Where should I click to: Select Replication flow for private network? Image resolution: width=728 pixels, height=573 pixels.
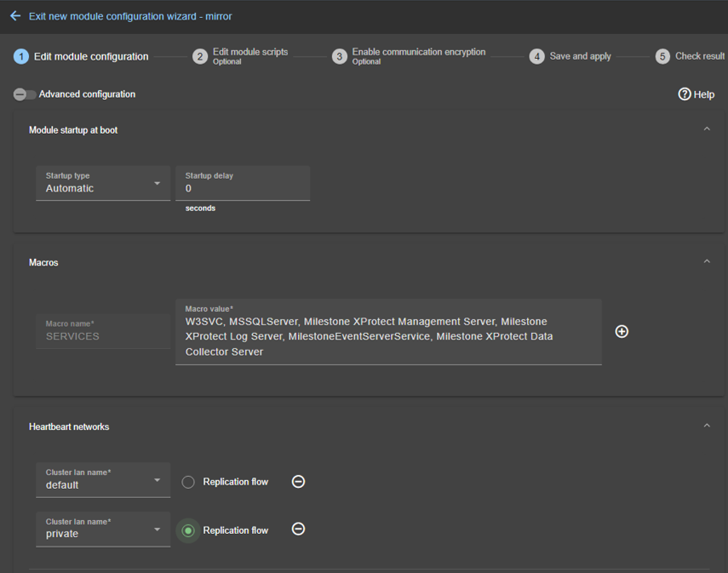click(x=188, y=530)
